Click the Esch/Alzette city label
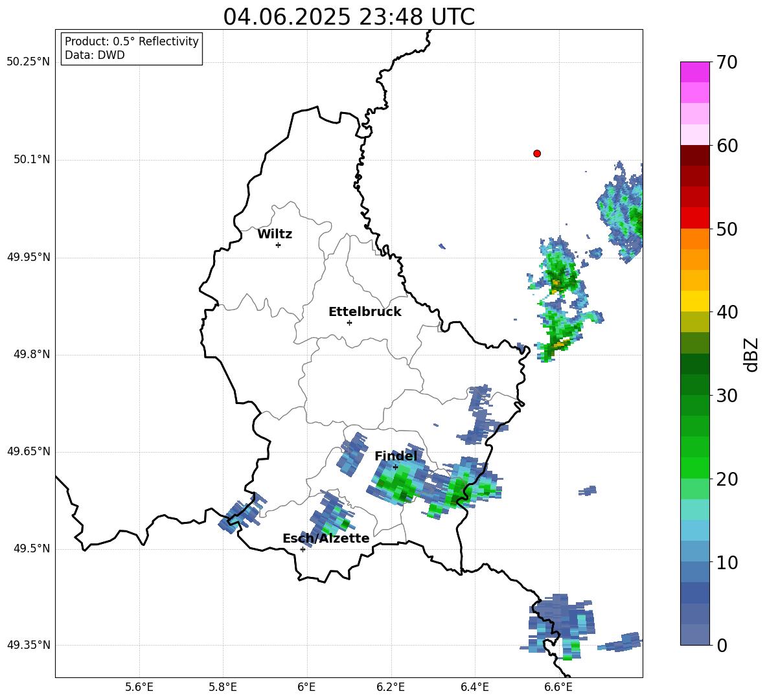Image resolution: width=767 pixels, height=700 pixels. [x=326, y=538]
